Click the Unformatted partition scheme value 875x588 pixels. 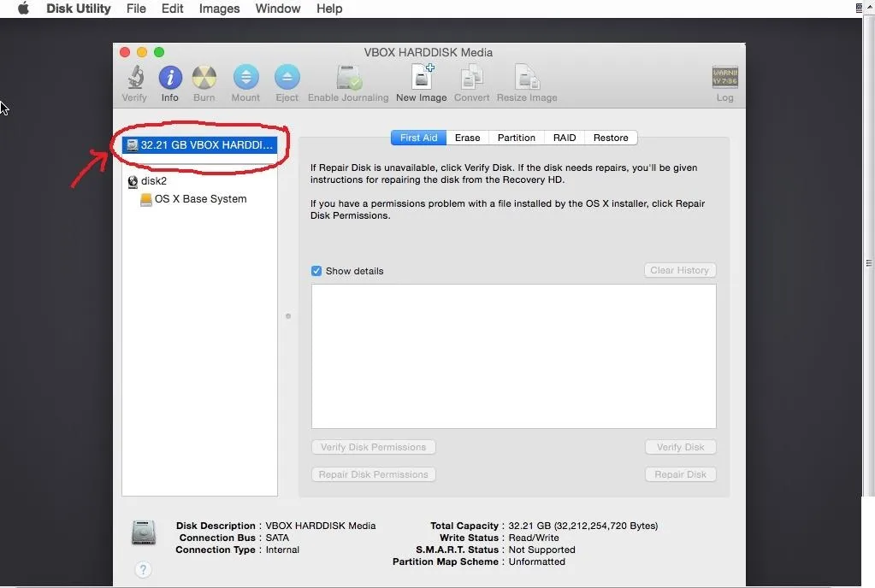pos(537,562)
